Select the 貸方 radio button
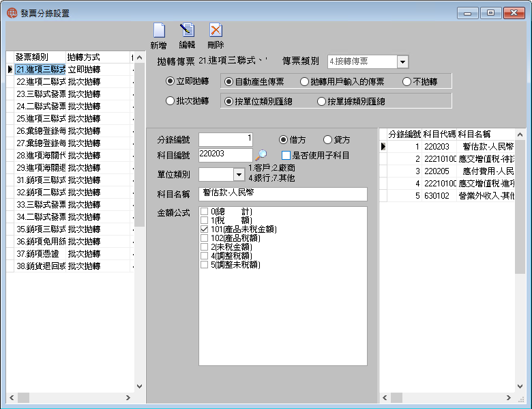 tap(327, 139)
